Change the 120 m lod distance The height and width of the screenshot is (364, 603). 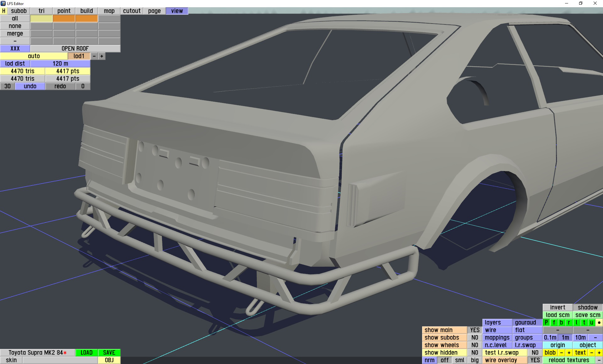[60, 63]
